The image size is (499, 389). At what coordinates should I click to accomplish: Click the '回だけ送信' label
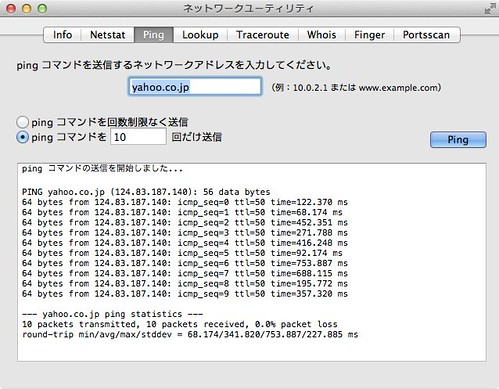click(197, 137)
